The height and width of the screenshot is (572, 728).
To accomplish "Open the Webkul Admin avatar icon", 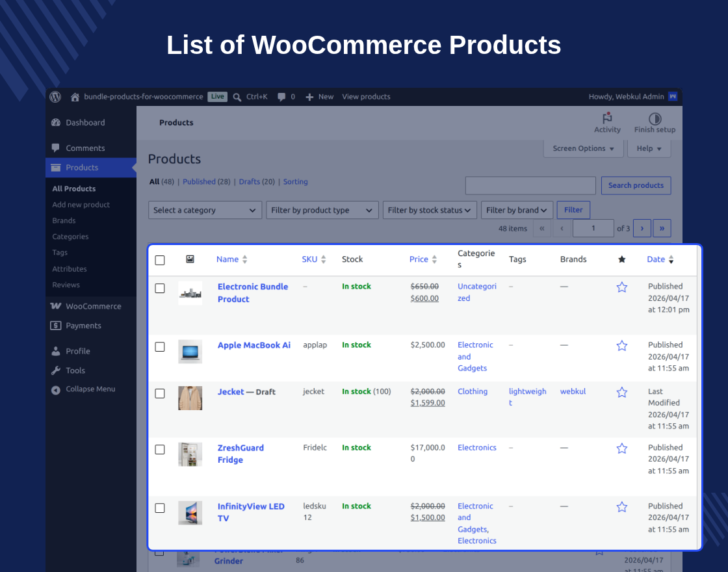I will (x=673, y=97).
